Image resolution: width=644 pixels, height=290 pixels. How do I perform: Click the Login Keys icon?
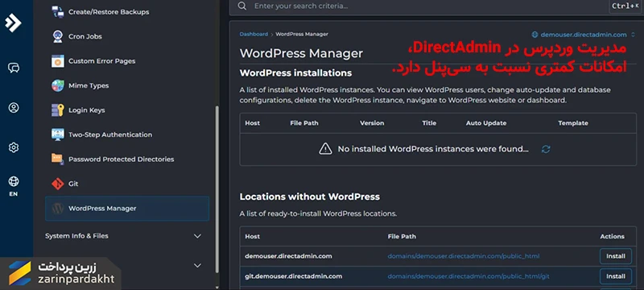[57, 110]
